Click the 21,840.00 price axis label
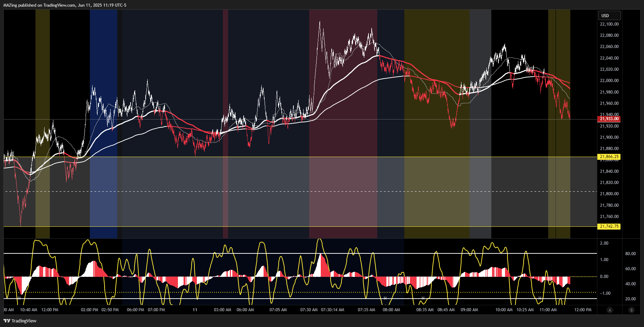The width and height of the screenshot is (644, 327). click(x=609, y=171)
